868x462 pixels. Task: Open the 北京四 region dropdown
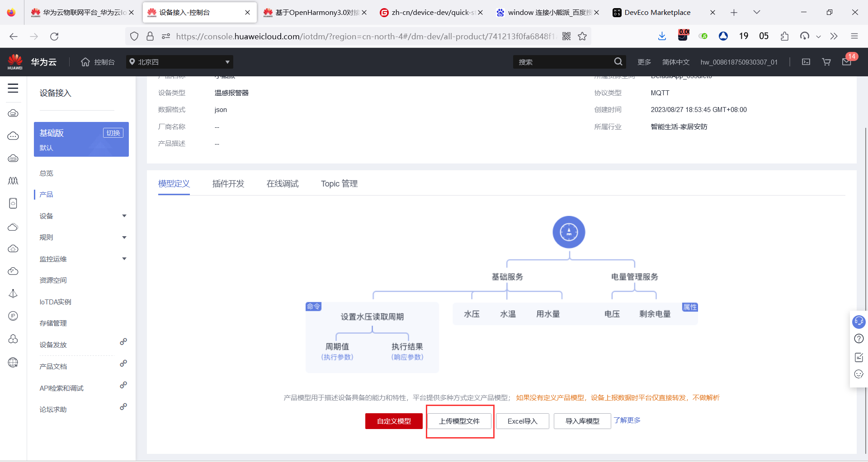pyautogui.click(x=179, y=62)
